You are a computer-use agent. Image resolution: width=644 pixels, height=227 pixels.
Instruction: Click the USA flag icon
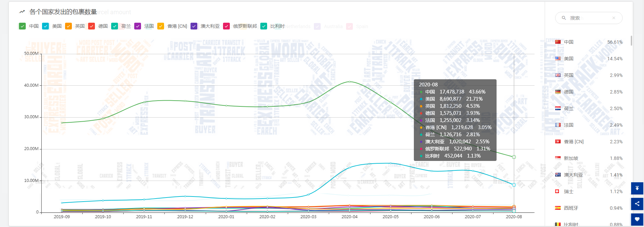pos(558,59)
